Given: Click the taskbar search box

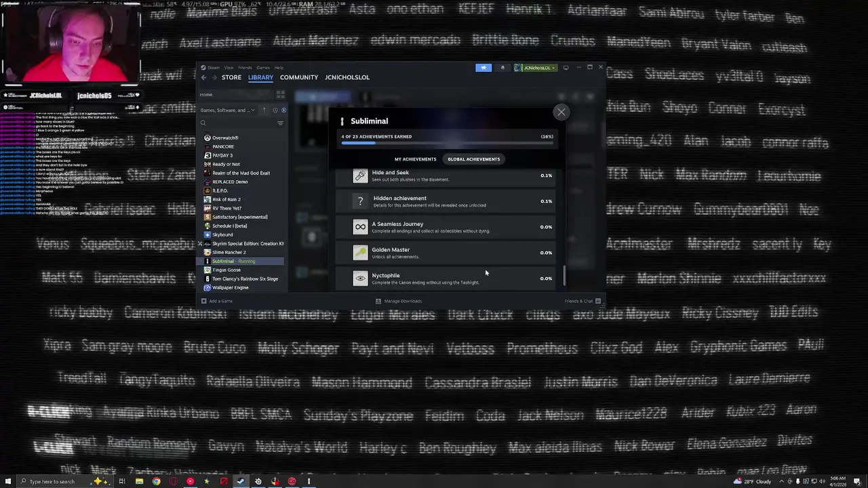Looking at the screenshot, I should pos(64,481).
